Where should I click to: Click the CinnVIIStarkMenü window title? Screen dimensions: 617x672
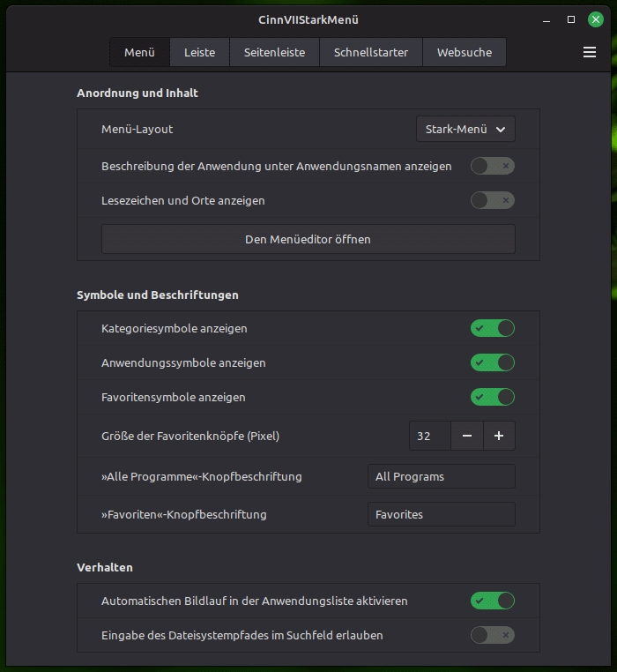click(308, 19)
